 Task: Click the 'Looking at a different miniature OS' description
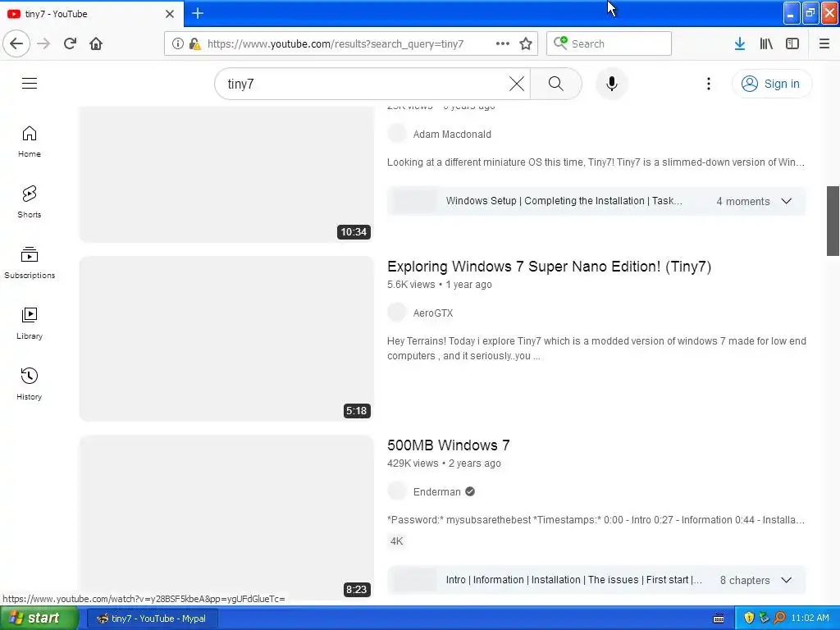(x=596, y=162)
